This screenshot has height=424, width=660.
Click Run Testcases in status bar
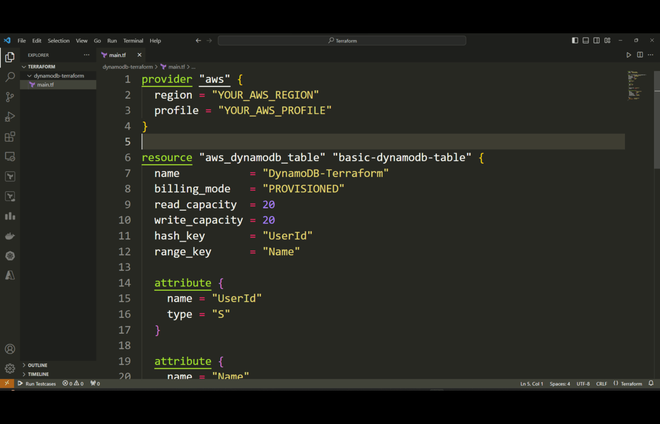click(x=37, y=384)
